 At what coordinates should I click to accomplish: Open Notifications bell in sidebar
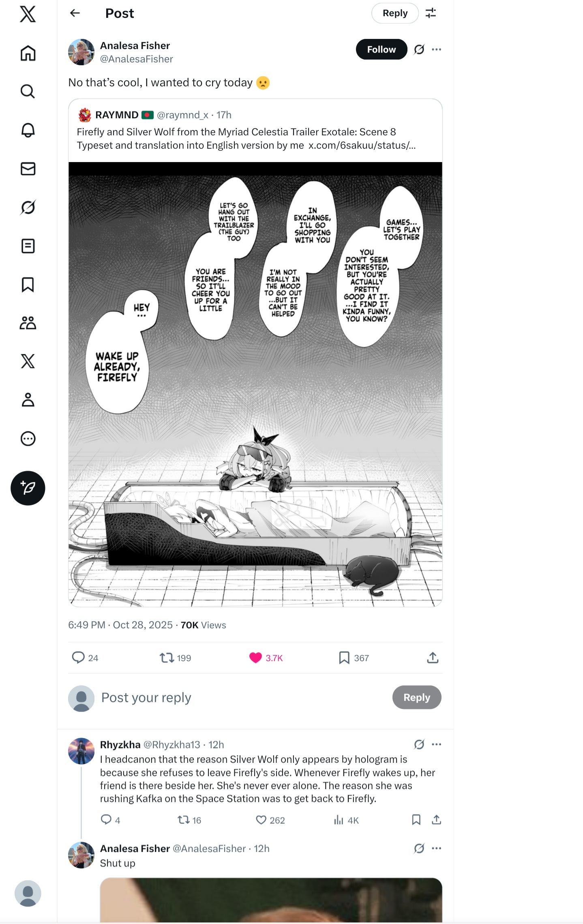tap(28, 130)
